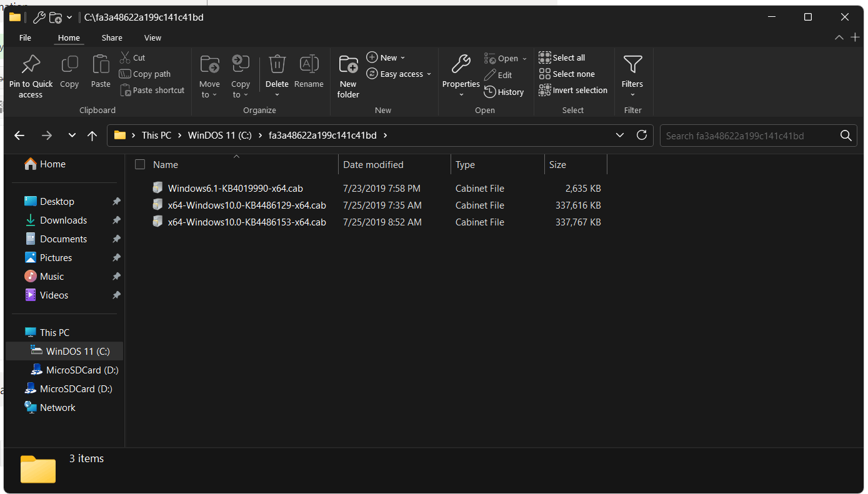868x494 pixels.
Task: Open Customize Quick Access Toolbar dropdown
Action: [69, 17]
